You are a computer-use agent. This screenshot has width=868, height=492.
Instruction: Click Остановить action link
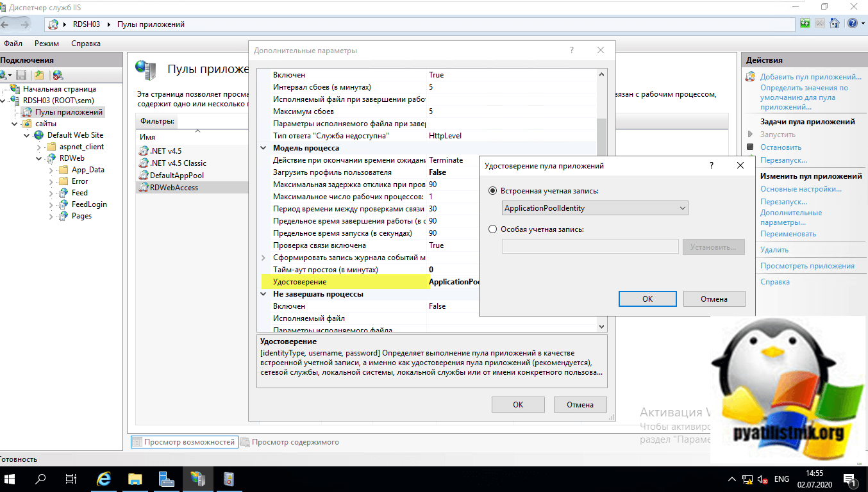[x=781, y=147]
